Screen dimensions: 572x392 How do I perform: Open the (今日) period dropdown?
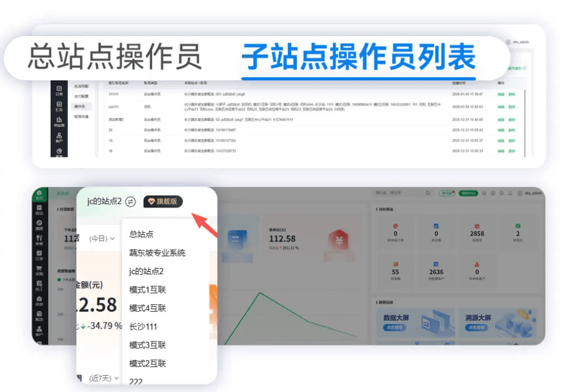pos(102,239)
